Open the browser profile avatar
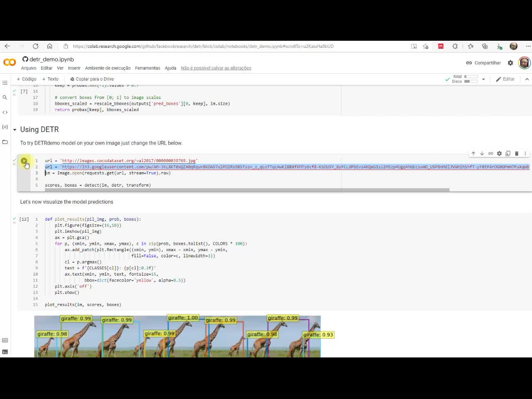The width and height of the screenshot is (532, 399). coord(514,46)
